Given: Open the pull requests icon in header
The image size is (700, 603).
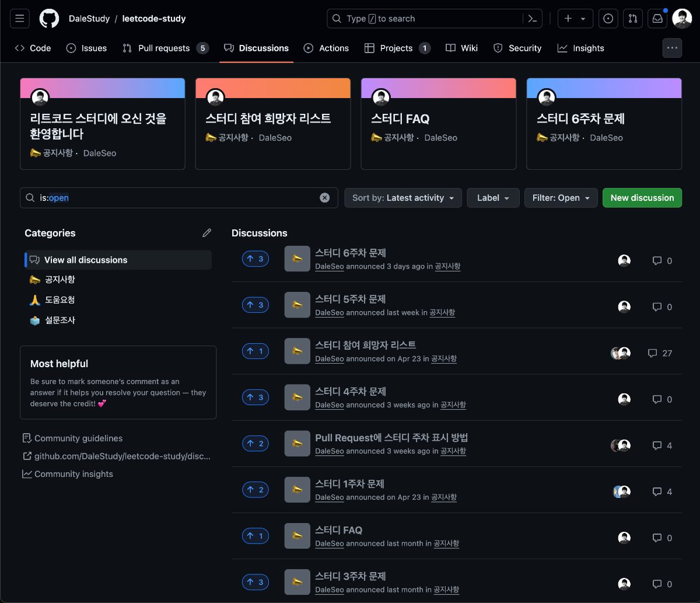Looking at the screenshot, I should (633, 19).
